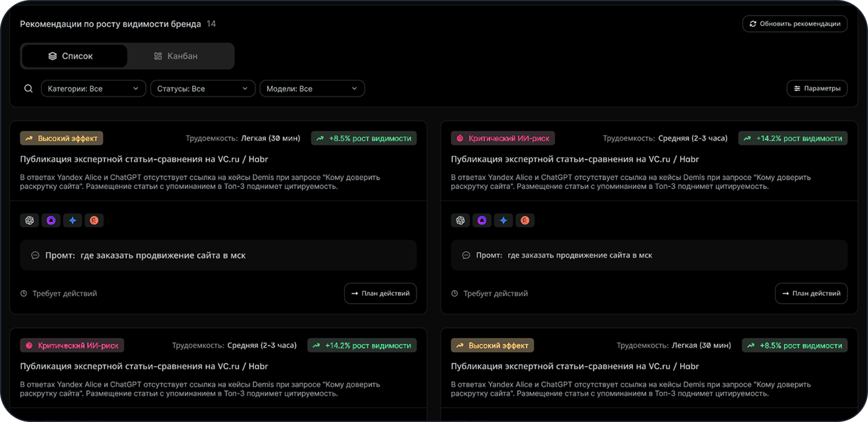Click description paragraph in upper Критический ИИ-риск card
Viewport: 868px width, 422px height.
point(631,182)
